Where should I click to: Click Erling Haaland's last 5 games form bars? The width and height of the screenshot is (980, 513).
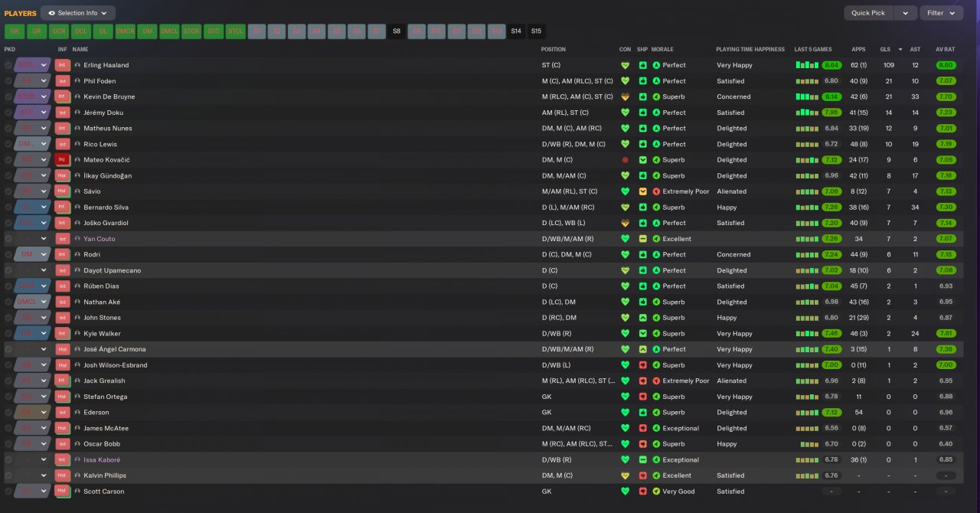pos(807,65)
